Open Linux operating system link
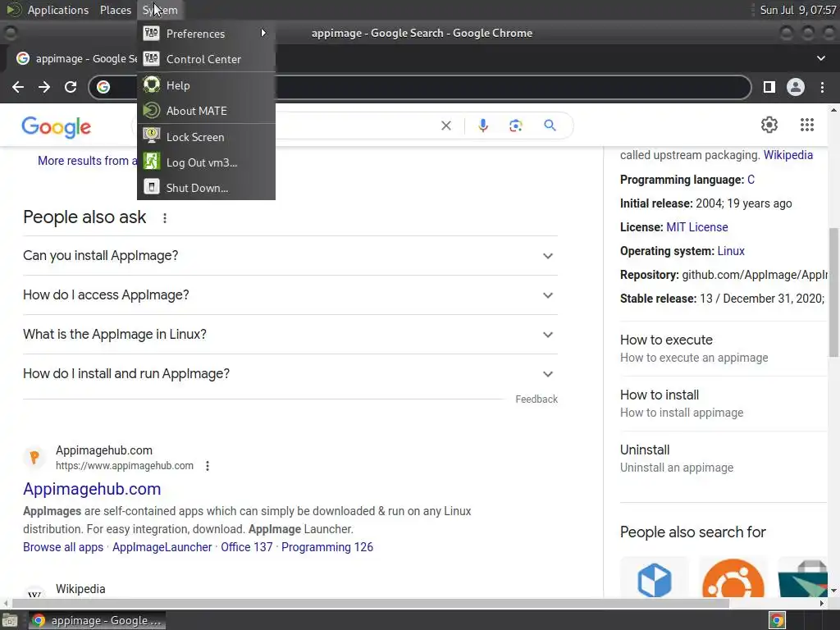 (x=731, y=251)
